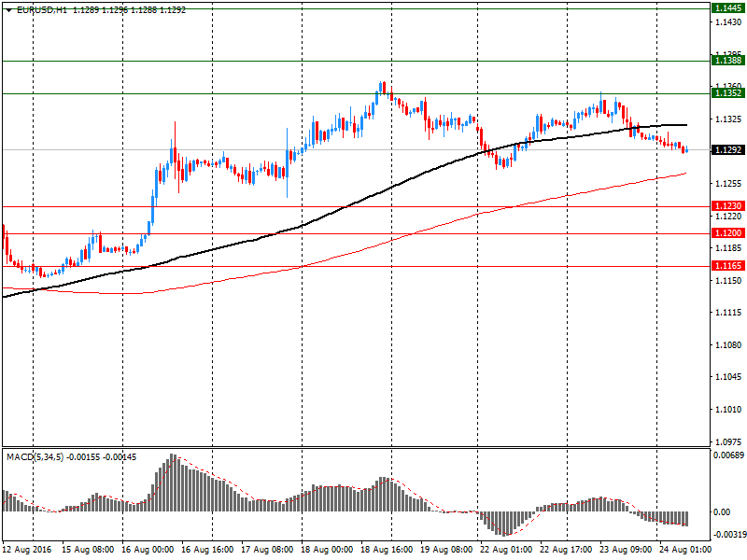Viewport: 747px width, 560px height.
Task: Select the red horizontal line at 1.1200
Action: point(357,234)
